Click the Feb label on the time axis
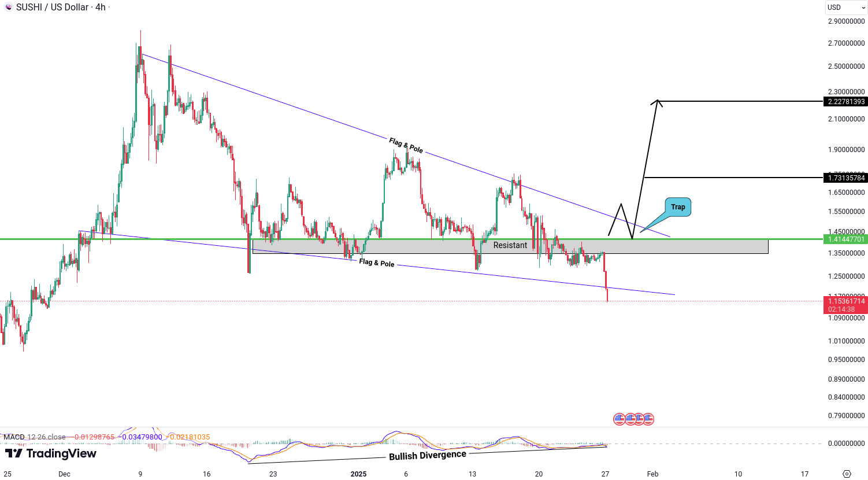This screenshot has height=480, width=868. tap(652, 474)
